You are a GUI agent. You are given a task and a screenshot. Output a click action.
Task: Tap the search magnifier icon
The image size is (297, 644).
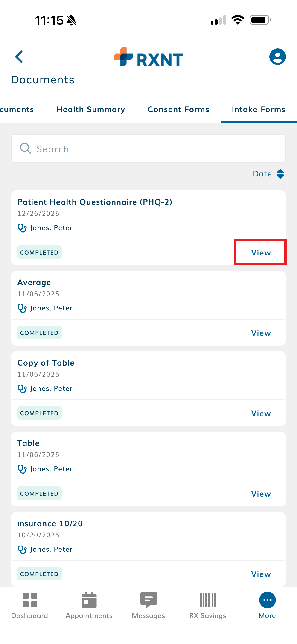coord(26,149)
